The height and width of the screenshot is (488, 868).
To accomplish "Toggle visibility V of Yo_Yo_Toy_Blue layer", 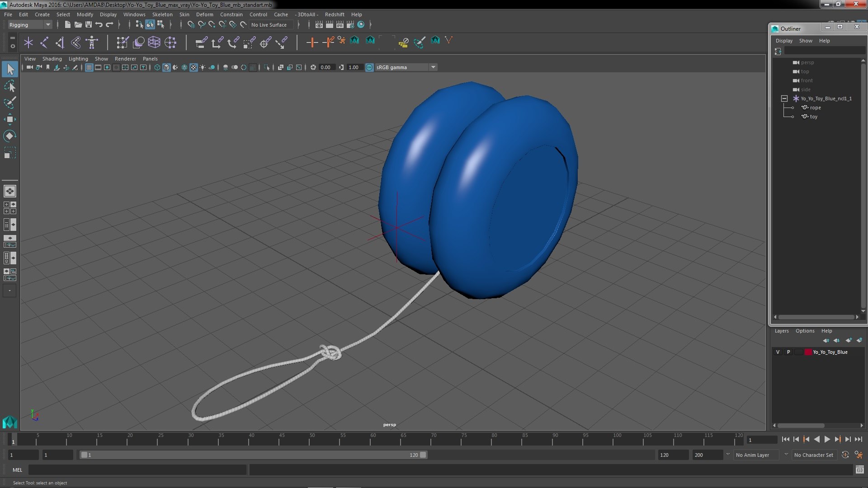I will tap(778, 352).
